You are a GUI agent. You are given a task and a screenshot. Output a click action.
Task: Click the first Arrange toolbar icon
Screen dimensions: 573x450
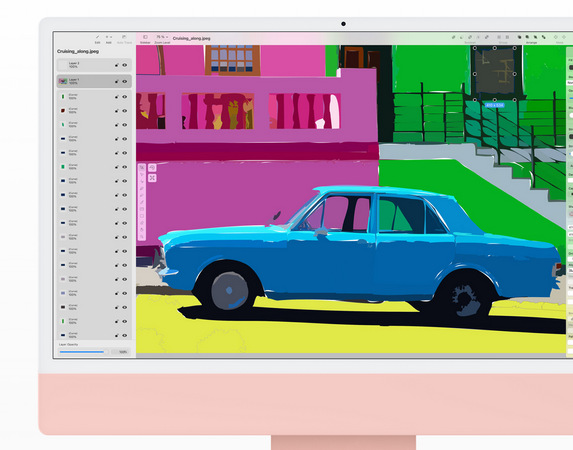click(x=519, y=37)
